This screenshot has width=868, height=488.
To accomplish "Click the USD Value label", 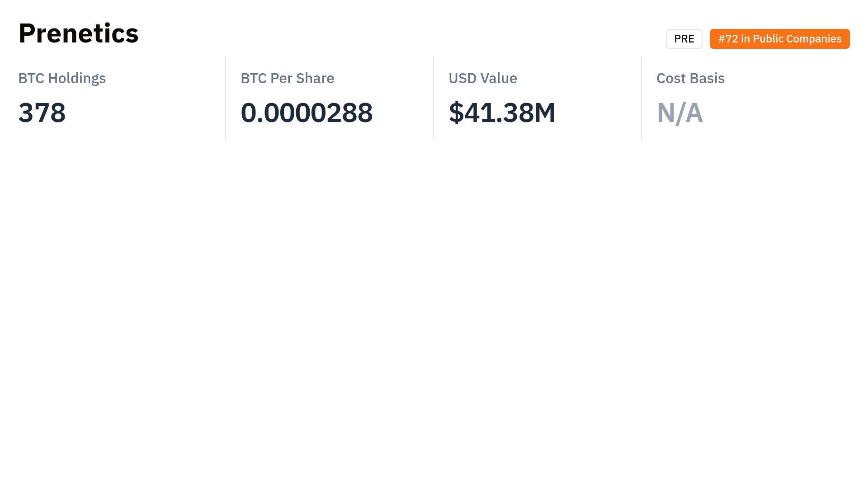I will [482, 78].
